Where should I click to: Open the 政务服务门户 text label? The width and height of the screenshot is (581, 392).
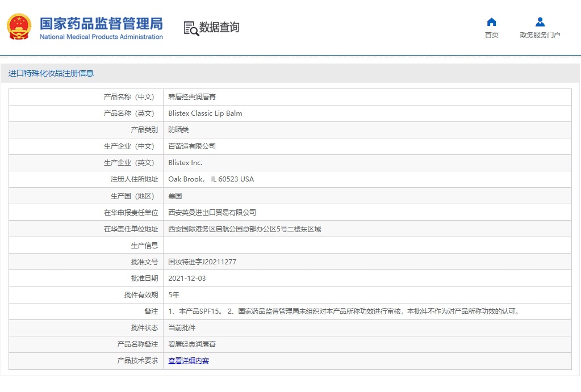point(540,35)
